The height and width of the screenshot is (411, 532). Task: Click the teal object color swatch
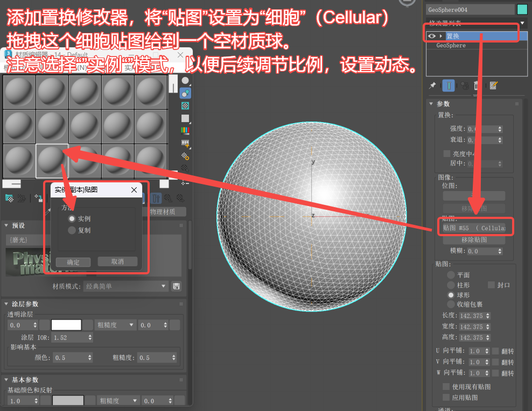(522, 9)
